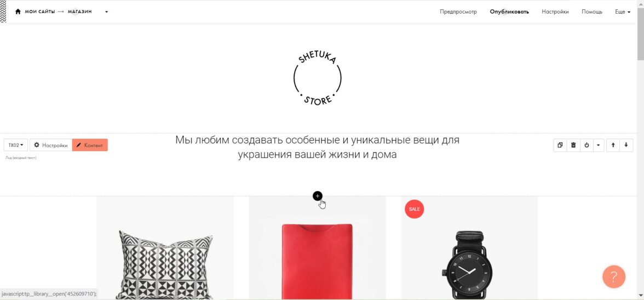Click Предпросмотр in the top menu

click(458, 12)
